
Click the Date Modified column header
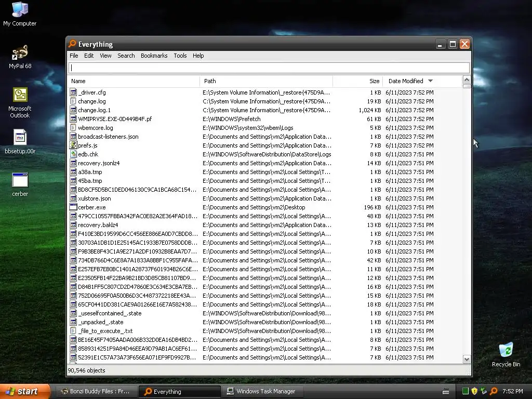(422, 81)
